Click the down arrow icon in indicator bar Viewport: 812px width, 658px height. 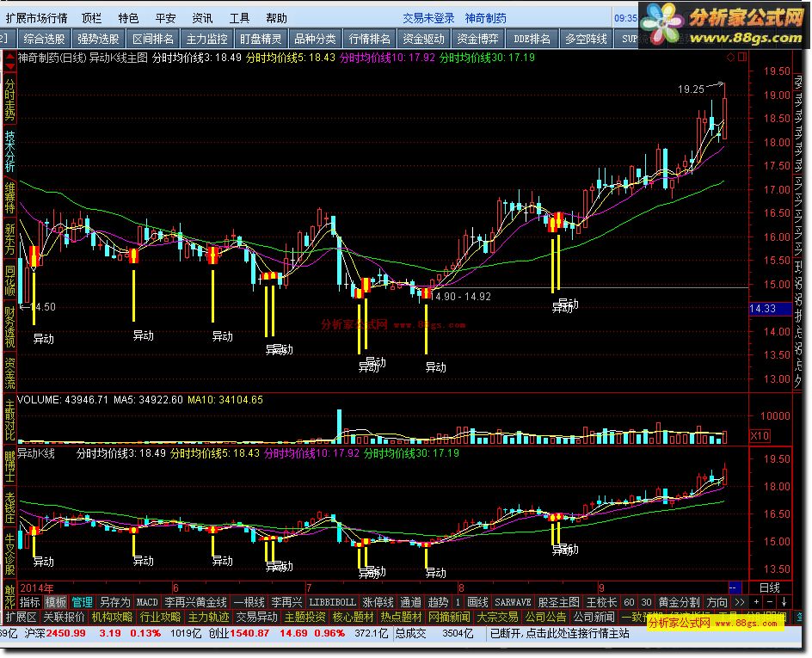(784, 602)
